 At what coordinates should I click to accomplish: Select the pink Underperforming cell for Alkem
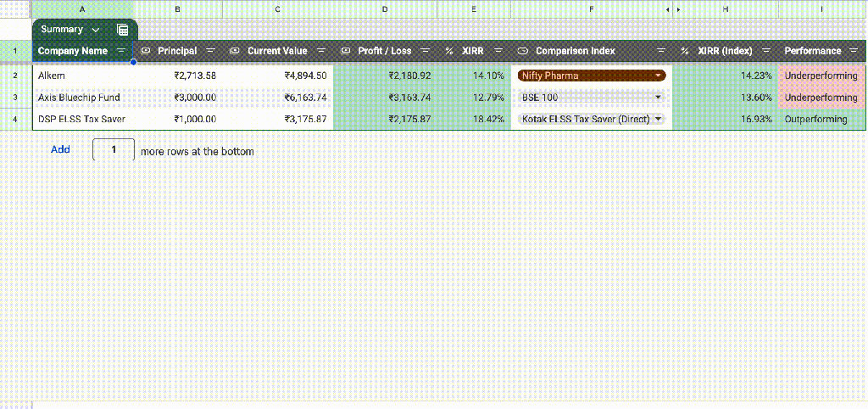821,76
